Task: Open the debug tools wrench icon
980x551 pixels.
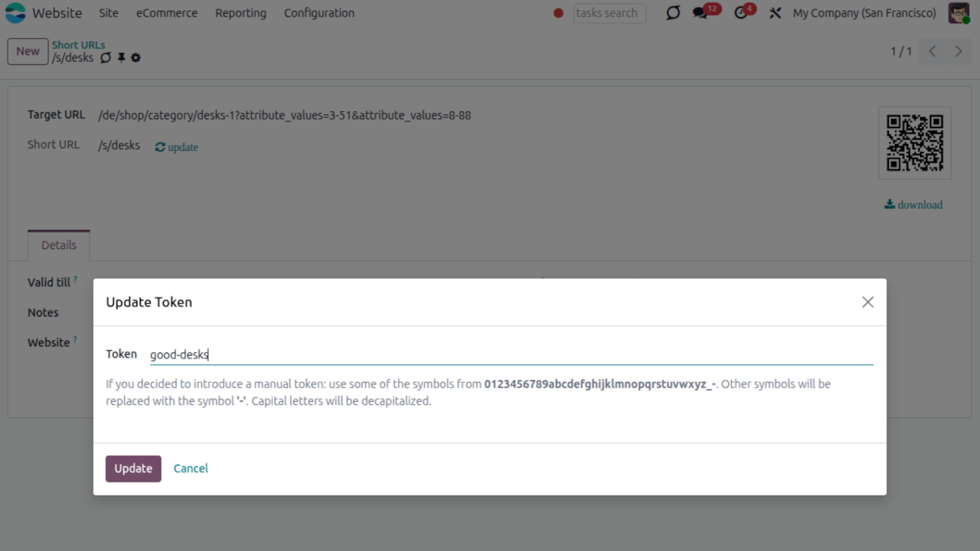Action: coord(775,13)
